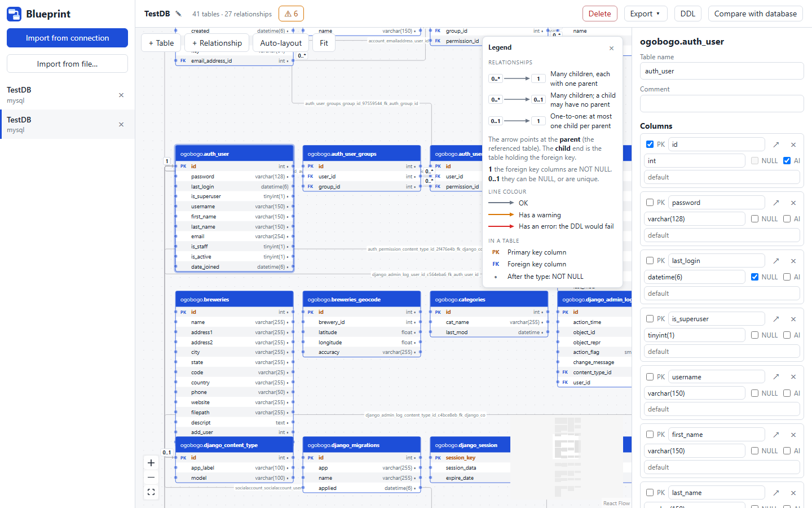Check PK for the is_superuser column
The image size is (812, 508).
tap(650, 319)
